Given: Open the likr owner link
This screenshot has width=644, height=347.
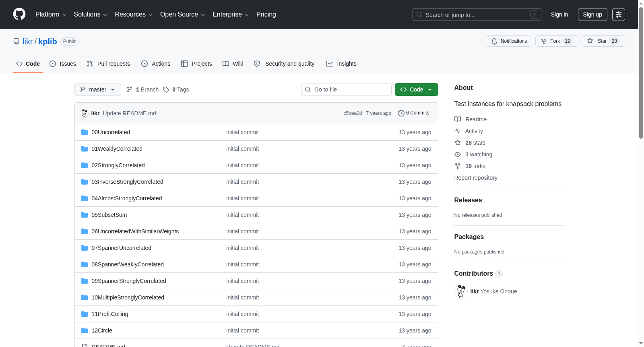Looking at the screenshot, I should click(27, 42).
